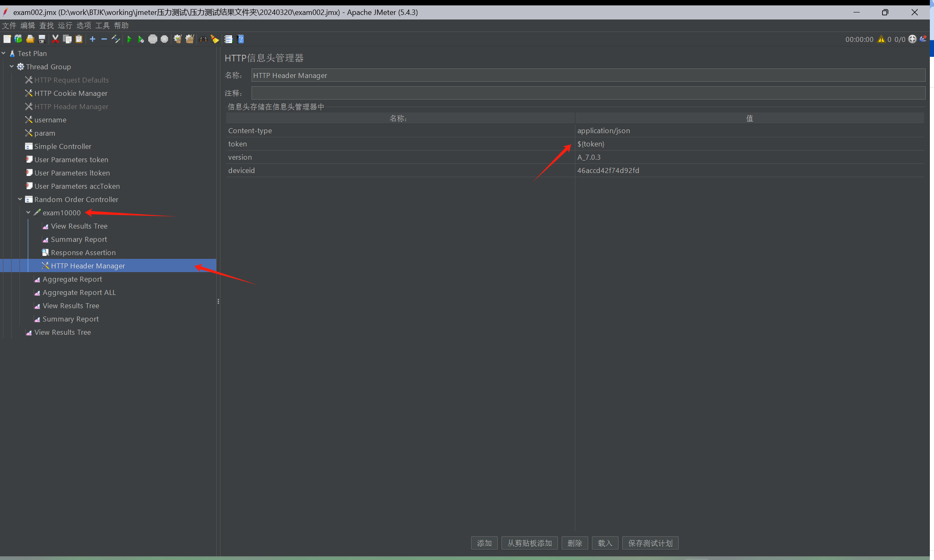Open Search with the binoculars icon
934x560 pixels.
coord(203,39)
